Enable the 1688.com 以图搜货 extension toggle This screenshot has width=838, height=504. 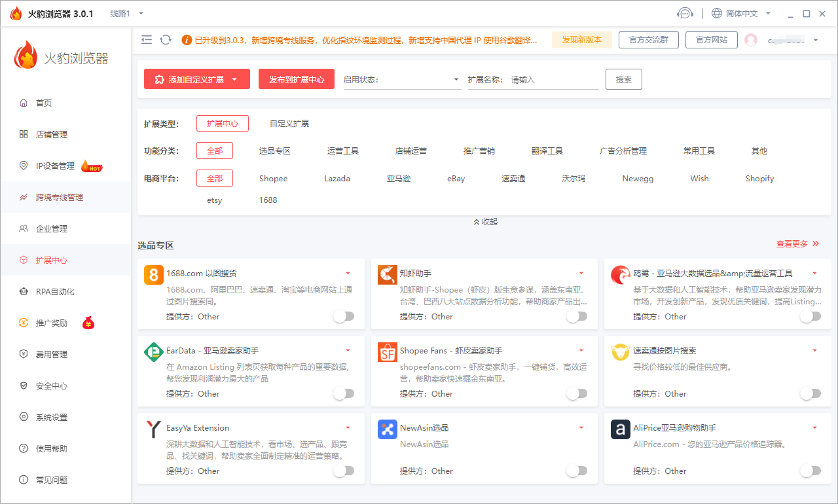click(x=344, y=316)
